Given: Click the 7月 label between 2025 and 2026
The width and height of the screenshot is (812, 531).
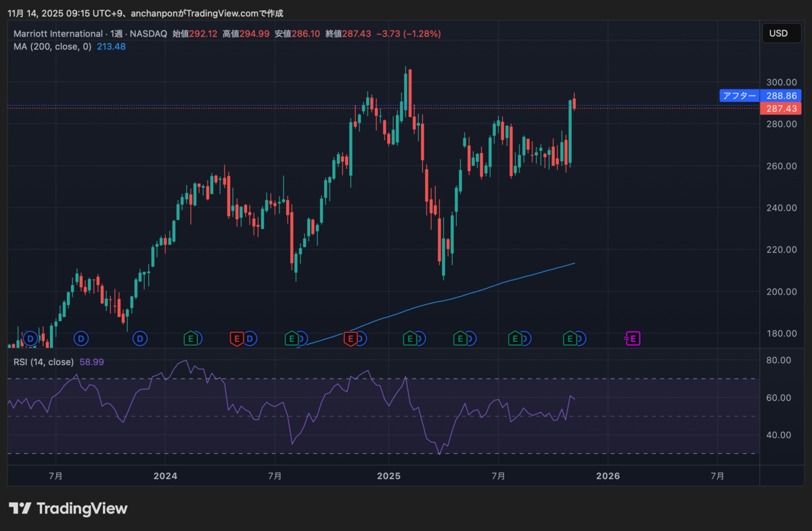Looking at the screenshot, I should (x=498, y=476).
